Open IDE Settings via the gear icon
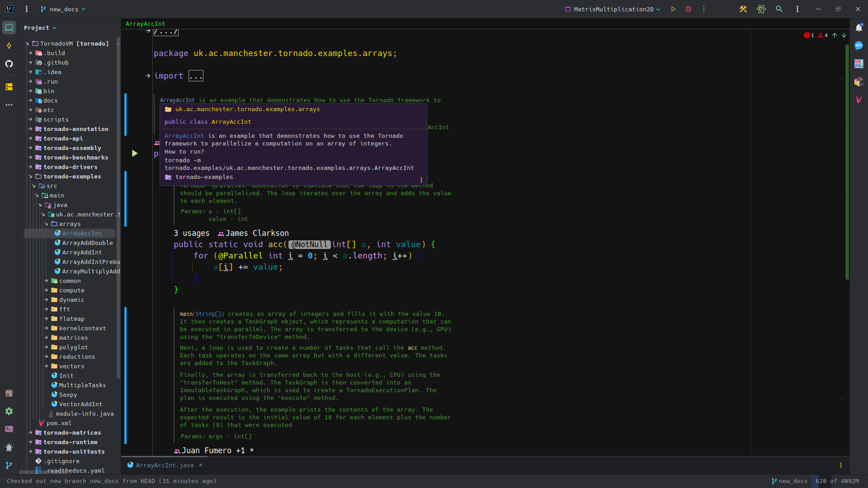The image size is (868, 488). (9, 411)
